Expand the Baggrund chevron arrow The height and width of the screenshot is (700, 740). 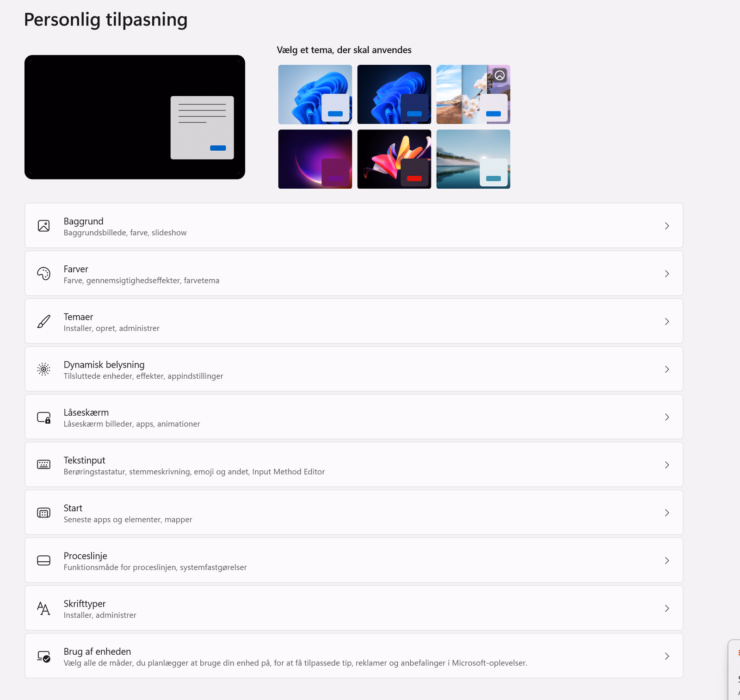pyautogui.click(x=666, y=226)
